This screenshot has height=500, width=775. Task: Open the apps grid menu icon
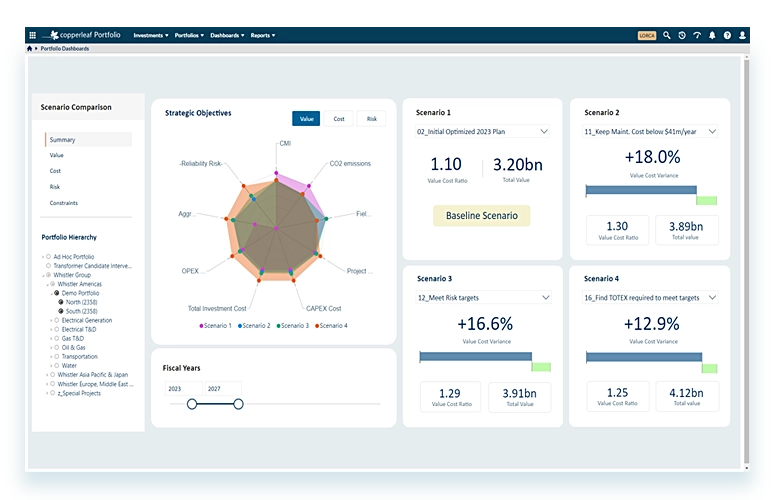pyautogui.click(x=33, y=35)
